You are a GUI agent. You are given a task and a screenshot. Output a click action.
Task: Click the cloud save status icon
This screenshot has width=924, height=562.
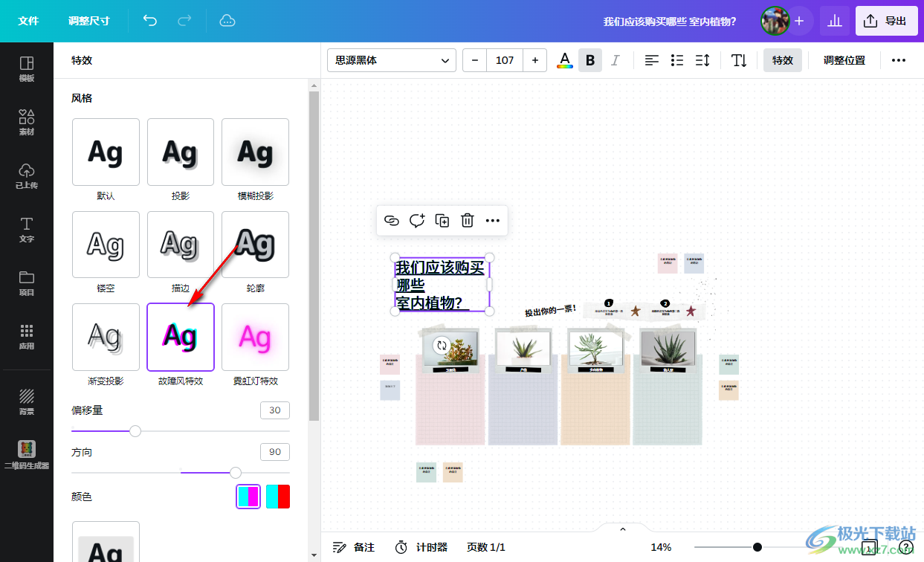(x=227, y=21)
